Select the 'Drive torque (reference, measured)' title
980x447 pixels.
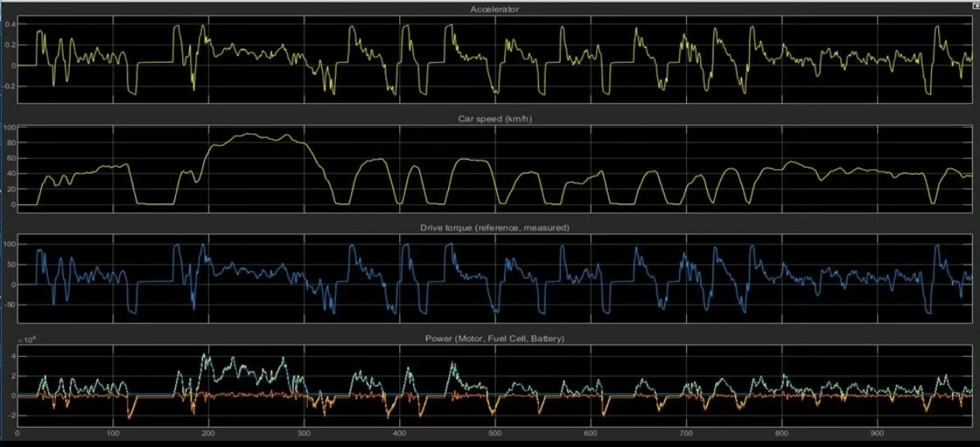coord(495,228)
